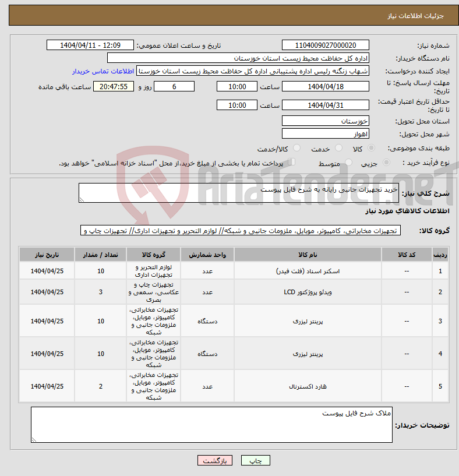Select the کالا/خدمت radio button
The height and width of the screenshot is (476, 459).
tap(296, 148)
